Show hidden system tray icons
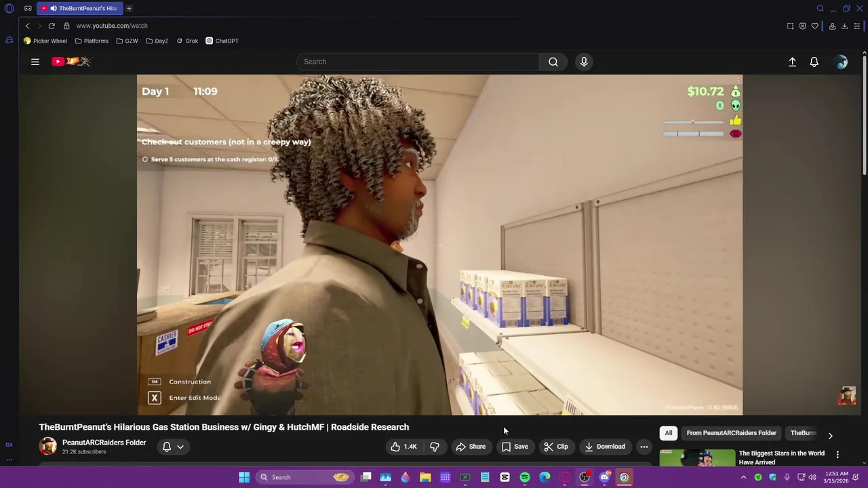868x488 pixels. coord(743,477)
